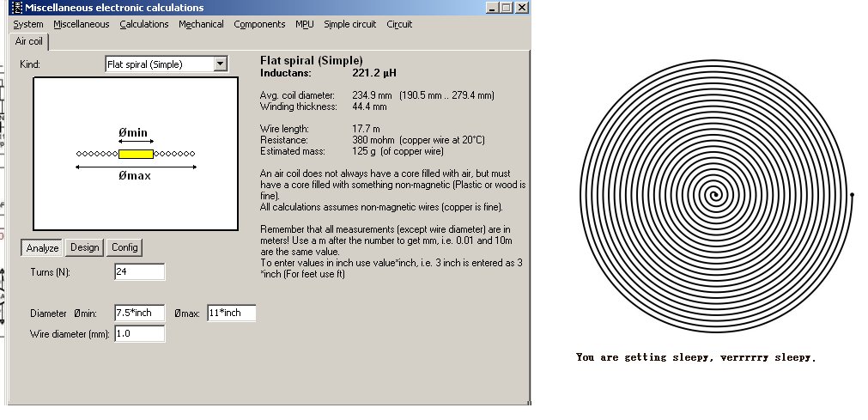Select the Air coil tab
This screenshot has height=420, width=868.
(x=29, y=41)
